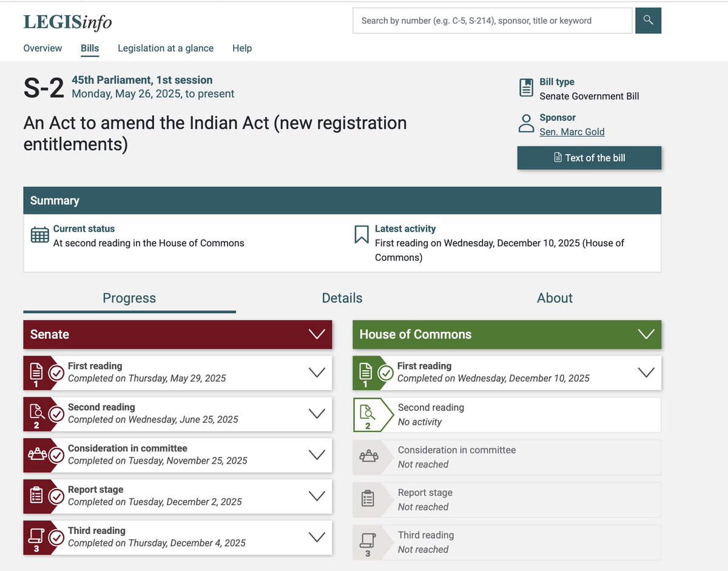Click the Summary header bar
The image size is (728, 571).
[342, 200]
